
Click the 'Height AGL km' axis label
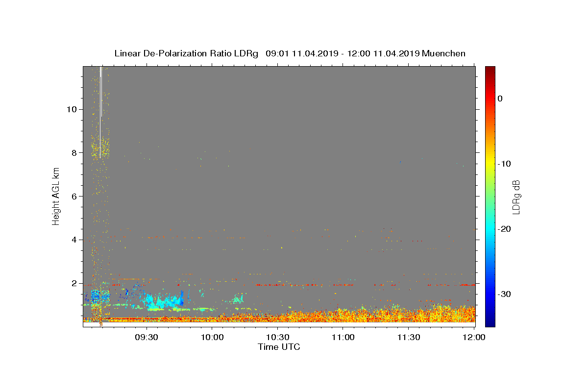coord(56,196)
